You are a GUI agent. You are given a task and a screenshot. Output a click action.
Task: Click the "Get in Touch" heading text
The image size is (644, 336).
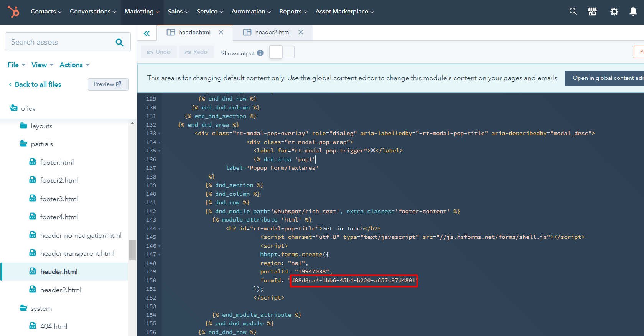coord(343,228)
